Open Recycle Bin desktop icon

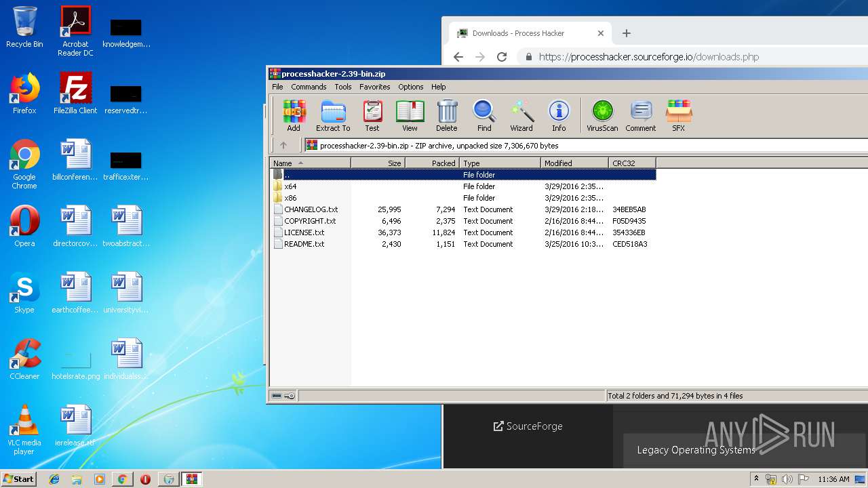[x=24, y=27]
